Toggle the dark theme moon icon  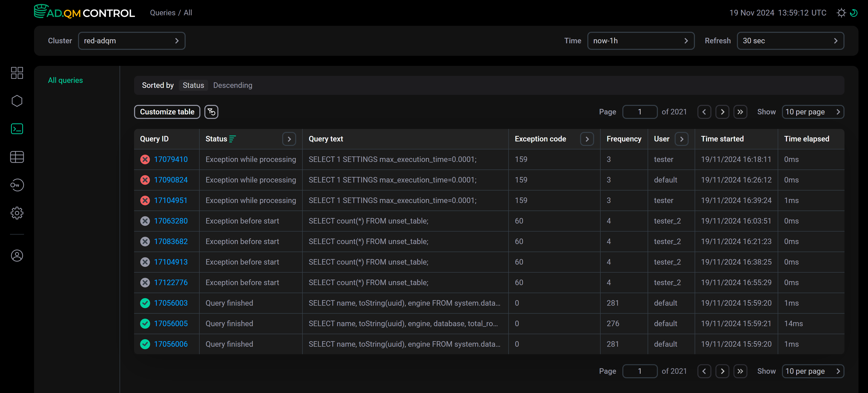tap(854, 13)
